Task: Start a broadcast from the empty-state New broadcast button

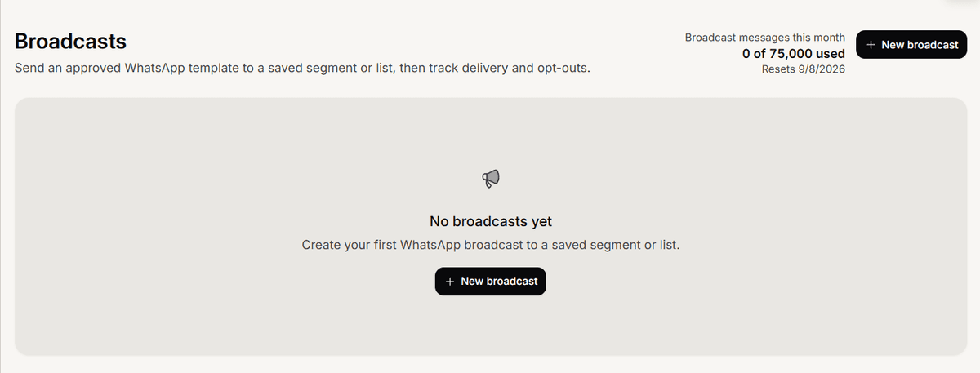Action: (x=490, y=281)
